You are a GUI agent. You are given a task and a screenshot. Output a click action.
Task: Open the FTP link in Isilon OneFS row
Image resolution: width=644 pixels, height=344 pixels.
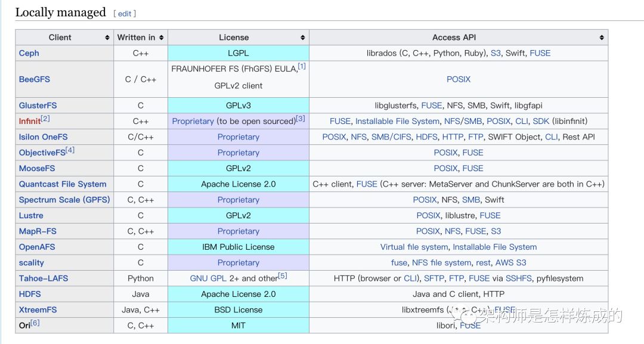click(x=476, y=137)
